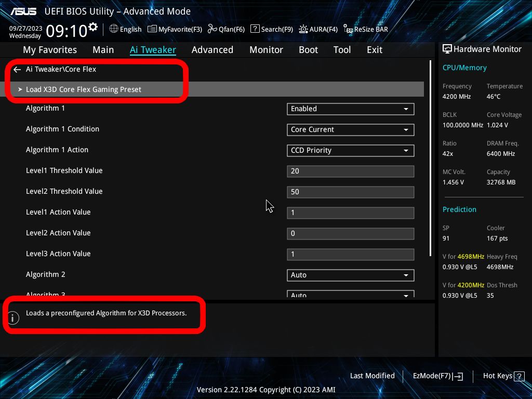
Task: Click the Algorithm 1 label
Action: tap(45, 108)
